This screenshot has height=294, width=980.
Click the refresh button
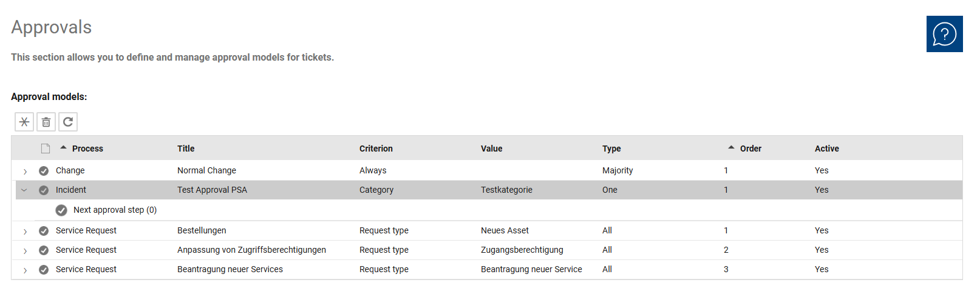click(x=68, y=122)
